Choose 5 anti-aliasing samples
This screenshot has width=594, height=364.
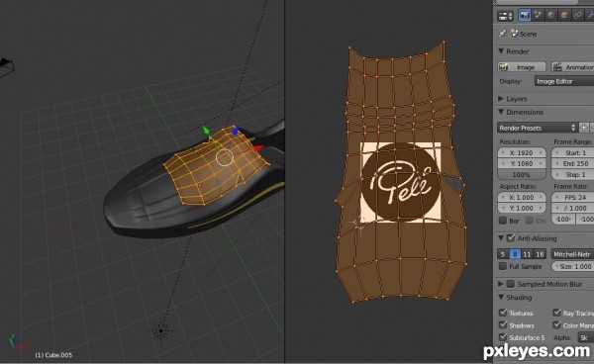tap(503, 254)
